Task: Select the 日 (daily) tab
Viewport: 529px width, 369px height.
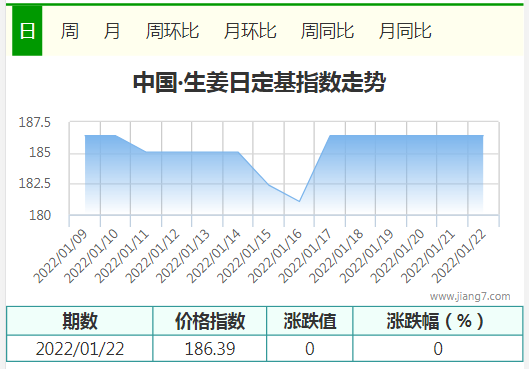Action: click(x=27, y=31)
